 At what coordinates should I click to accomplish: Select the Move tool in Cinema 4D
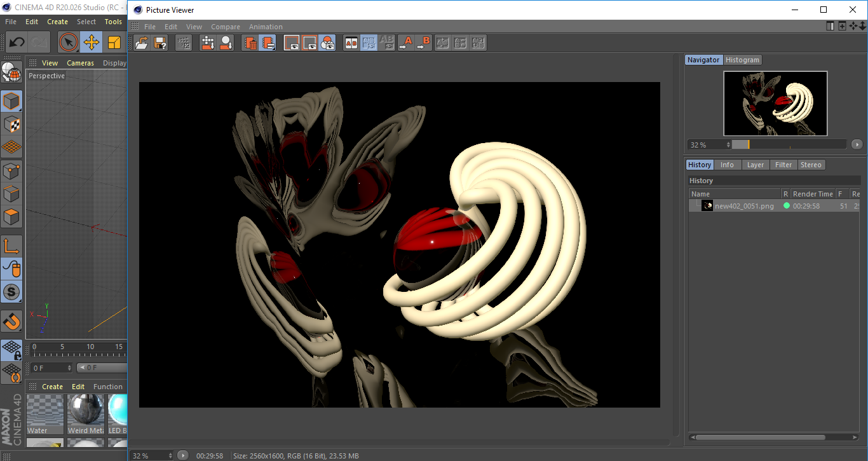coord(92,43)
